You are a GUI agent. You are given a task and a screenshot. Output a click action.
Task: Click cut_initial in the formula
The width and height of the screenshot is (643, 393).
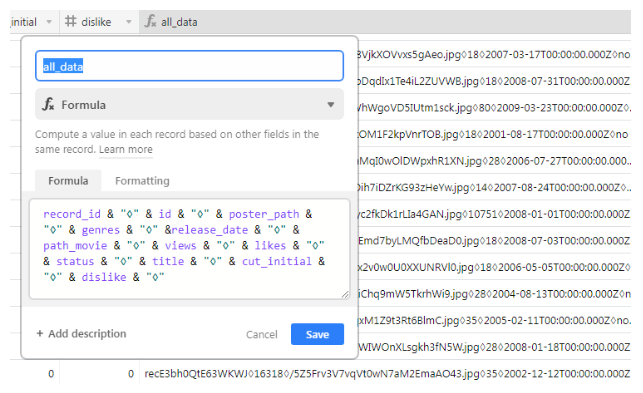tap(277, 261)
